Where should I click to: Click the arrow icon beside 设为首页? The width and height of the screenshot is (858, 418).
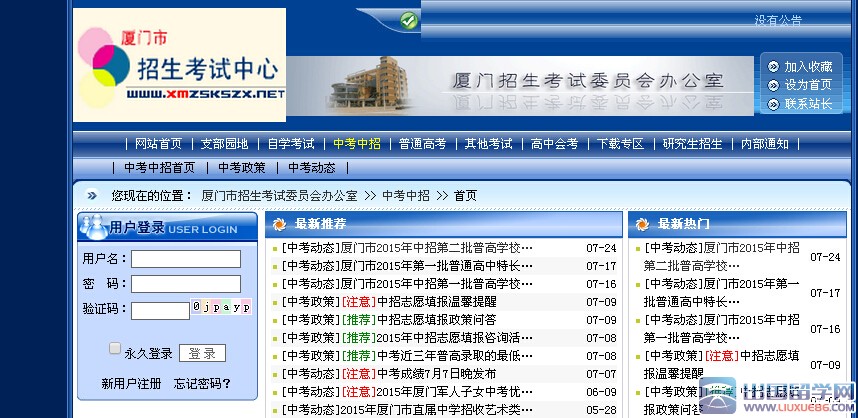pos(773,85)
